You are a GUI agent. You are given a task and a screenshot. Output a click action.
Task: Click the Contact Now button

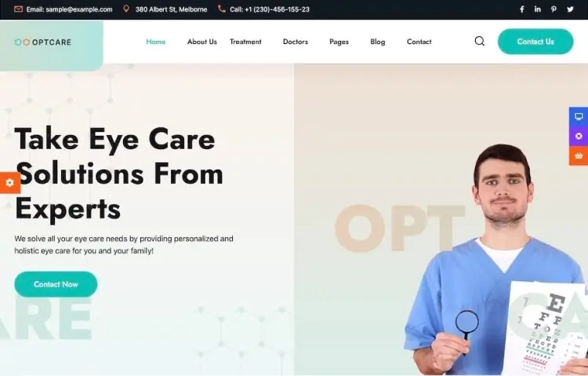56,284
